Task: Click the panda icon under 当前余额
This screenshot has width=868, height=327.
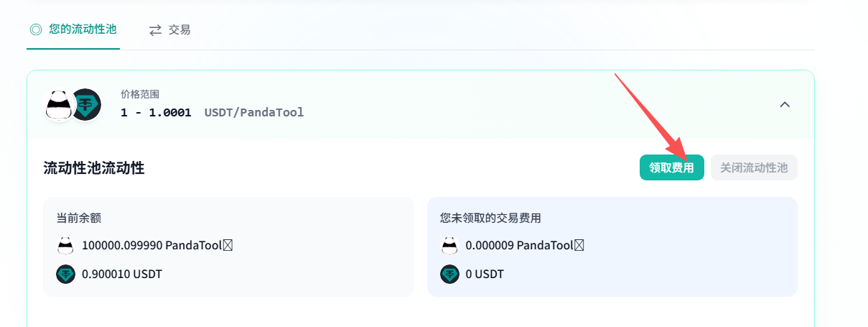Action: pos(65,245)
